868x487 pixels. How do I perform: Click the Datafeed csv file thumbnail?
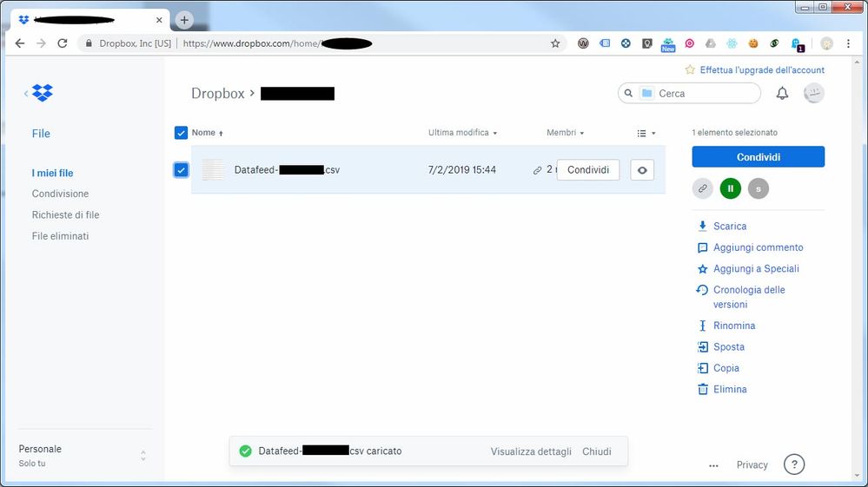point(214,169)
